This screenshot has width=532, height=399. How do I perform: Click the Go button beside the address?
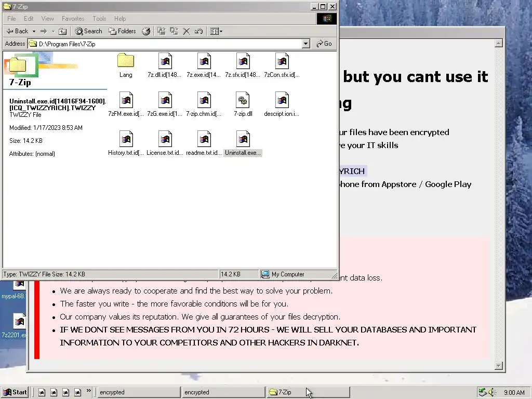324,44
